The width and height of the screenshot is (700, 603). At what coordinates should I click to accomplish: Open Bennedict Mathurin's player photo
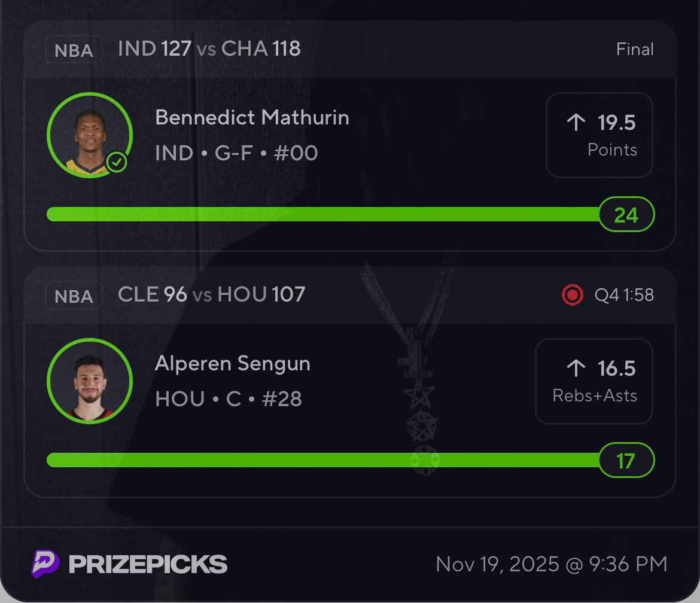(89, 135)
